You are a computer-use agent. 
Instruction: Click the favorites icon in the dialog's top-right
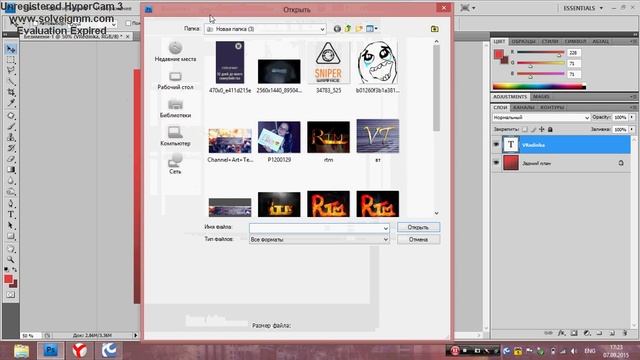[434, 29]
